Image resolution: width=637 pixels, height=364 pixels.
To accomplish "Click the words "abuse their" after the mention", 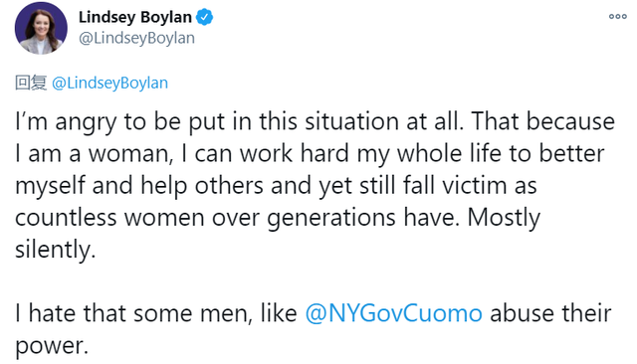I will click(550, 313).
